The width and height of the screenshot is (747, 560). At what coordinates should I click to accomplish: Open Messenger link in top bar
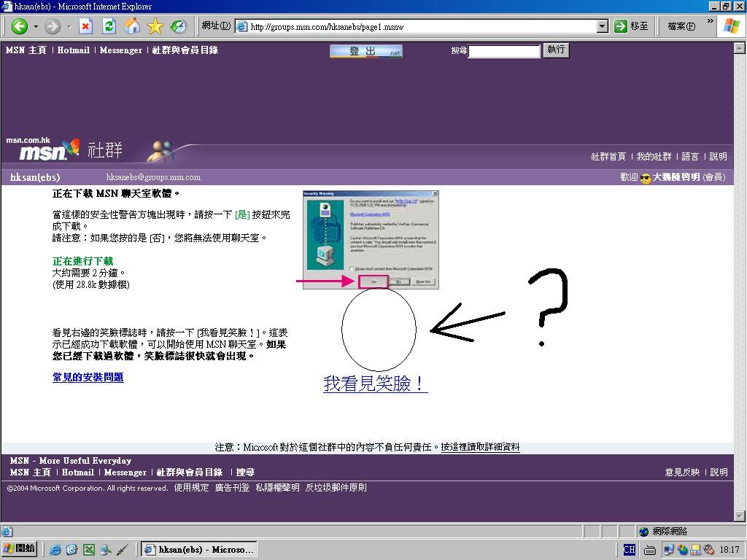click(x=121, y=50)
